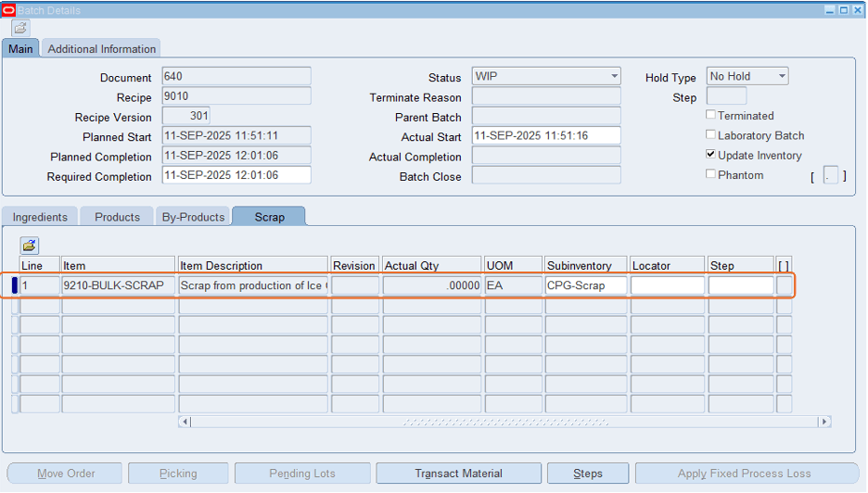
Task: Click the Line cell showing 1
Action: 40,285
